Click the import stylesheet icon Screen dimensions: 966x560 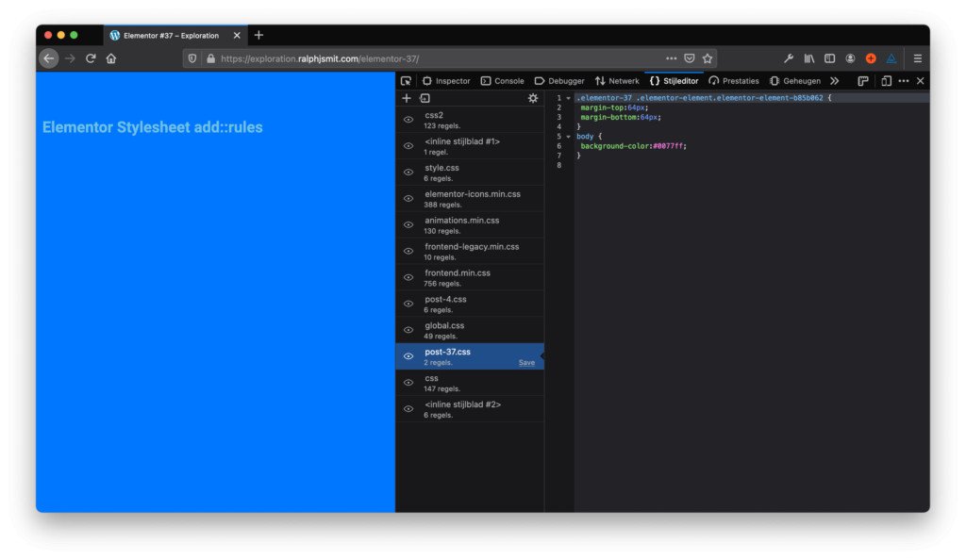pyautogui.click(x=426, y=98)
